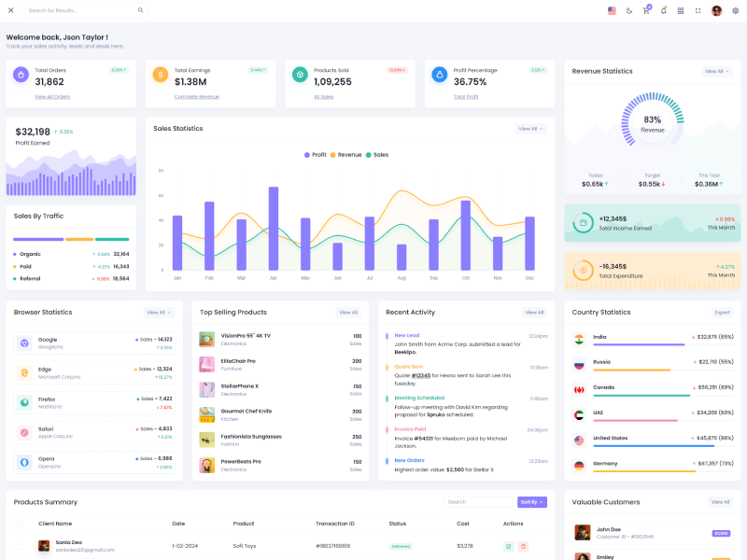Click the Products Summary search field
Viewport: 747px width, 560px height.
click(476, 502)
